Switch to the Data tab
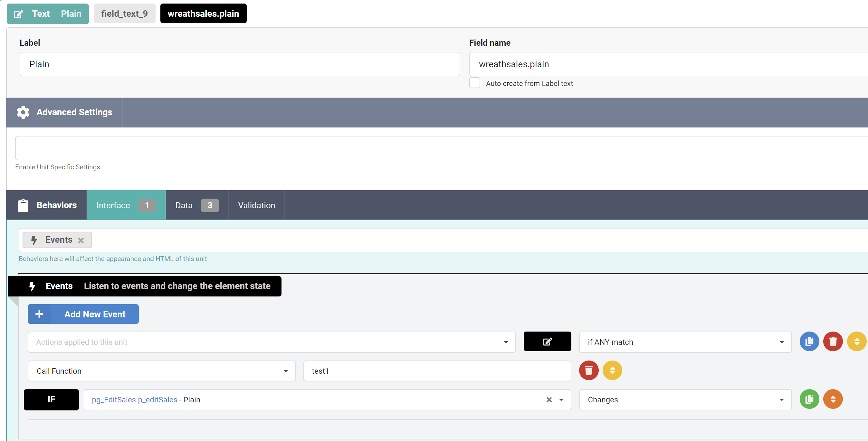 [x=196, y=205]
